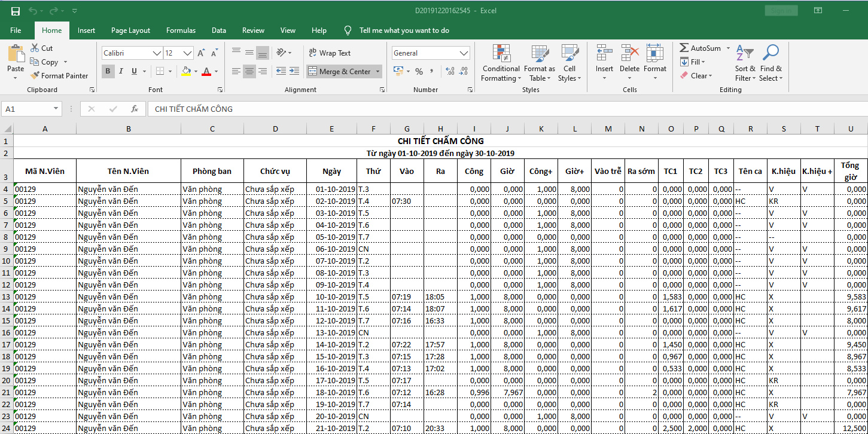Screen dimensions: 868x434
Task: Switch to the Page Layout tab
Action: [x=130, y=30]
